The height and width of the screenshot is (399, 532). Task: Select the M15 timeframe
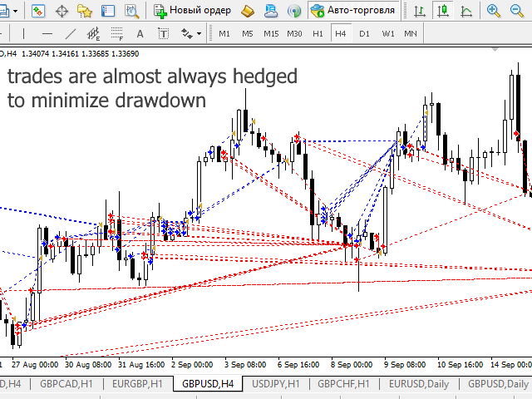coord(271,33)
